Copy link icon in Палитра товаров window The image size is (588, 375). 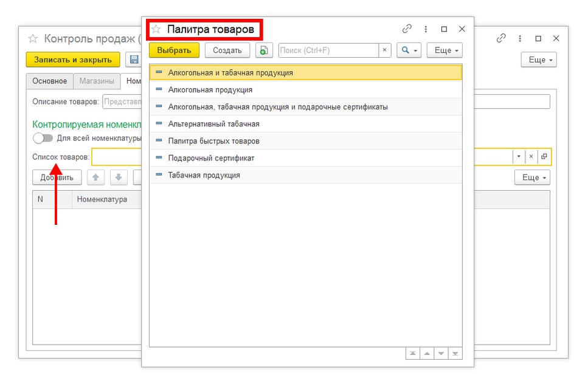(x=407, y=29)
